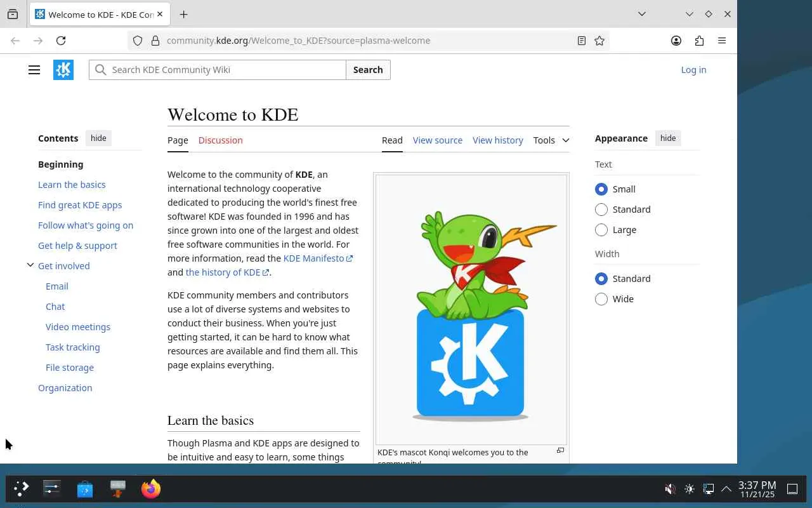Reload the page with the refresh icon

click(x=61, y=41)
